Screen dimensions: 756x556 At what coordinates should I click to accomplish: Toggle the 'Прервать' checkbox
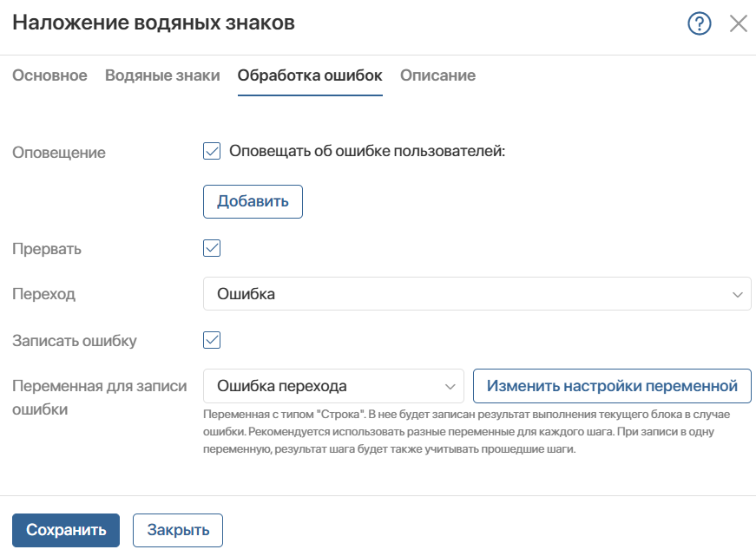(212, 248)
